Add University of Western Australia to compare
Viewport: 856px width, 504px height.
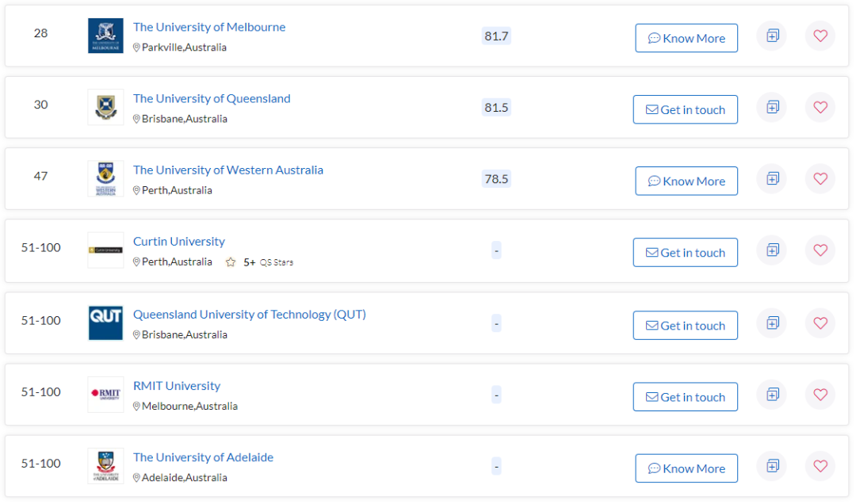[x=772, y=179]
